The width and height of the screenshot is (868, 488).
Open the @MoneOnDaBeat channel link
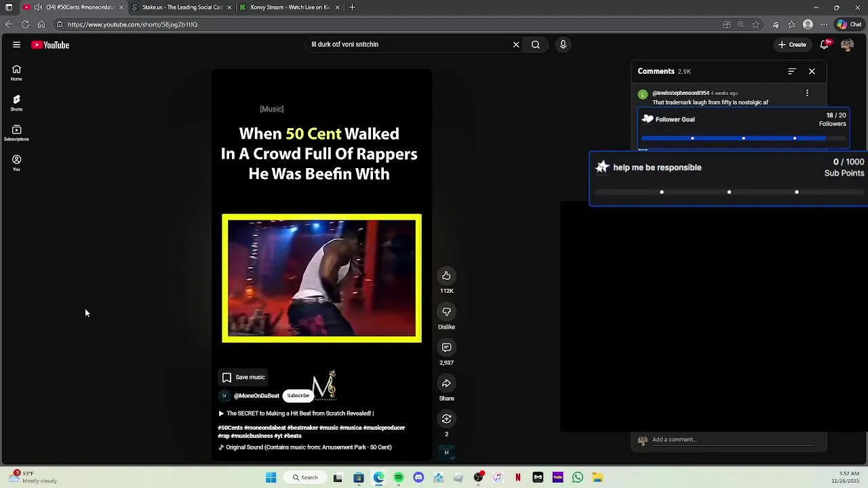coord(256,396)
